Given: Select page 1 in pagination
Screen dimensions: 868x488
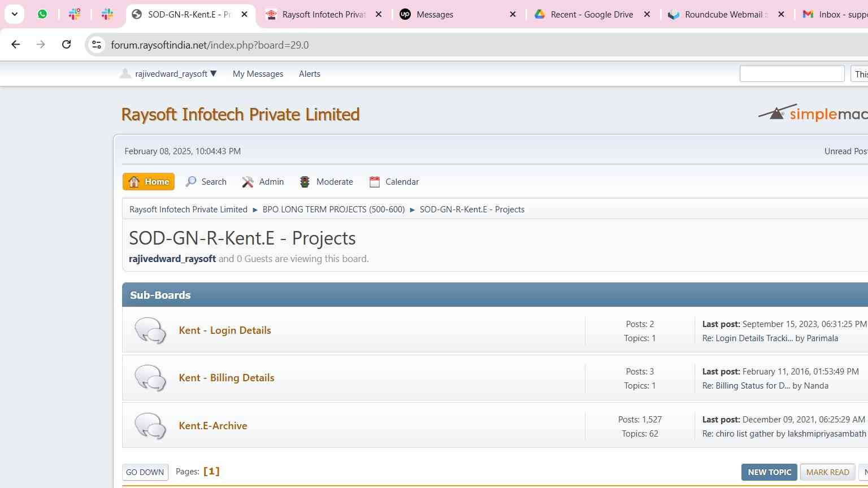Looking at the screenshot, I should coord(211,472).
